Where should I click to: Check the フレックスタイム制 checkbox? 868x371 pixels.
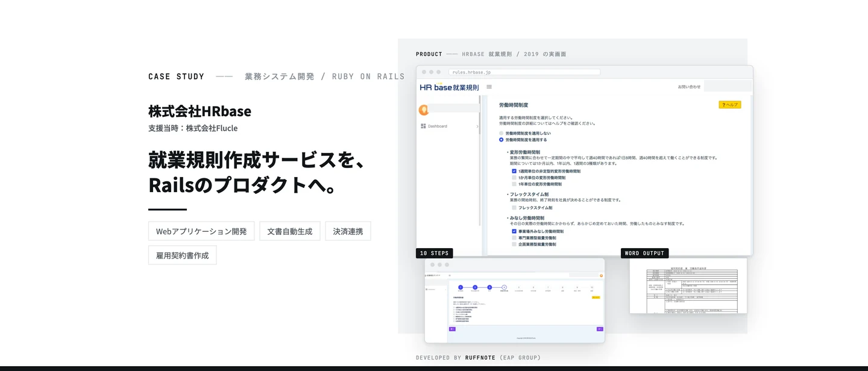pos(514,208)
